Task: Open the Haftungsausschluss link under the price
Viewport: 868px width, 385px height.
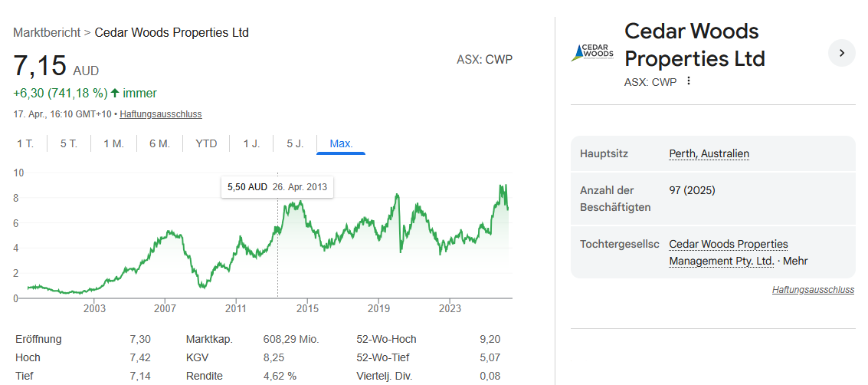Action: [160, 114]
